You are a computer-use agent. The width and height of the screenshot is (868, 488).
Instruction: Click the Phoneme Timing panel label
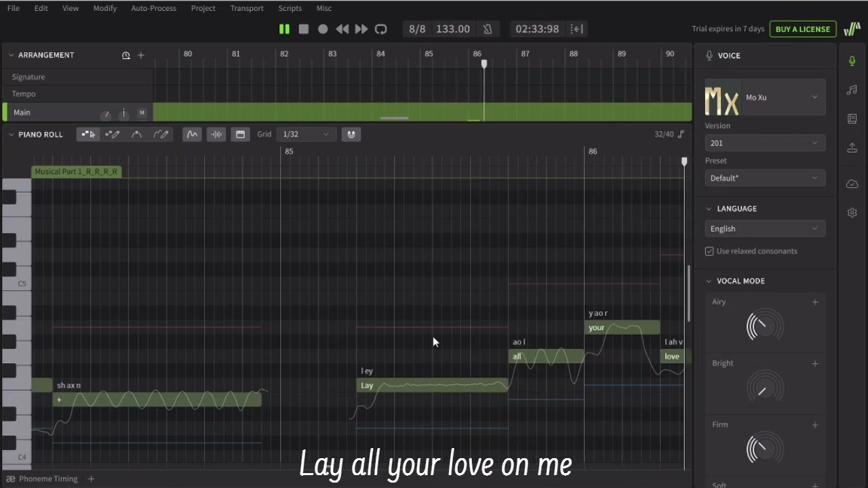click(47, 479)
